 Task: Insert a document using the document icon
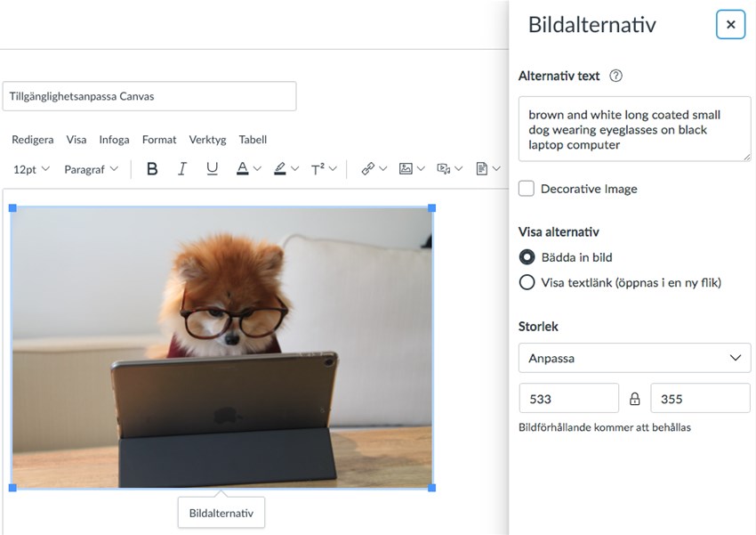[482, 168]
